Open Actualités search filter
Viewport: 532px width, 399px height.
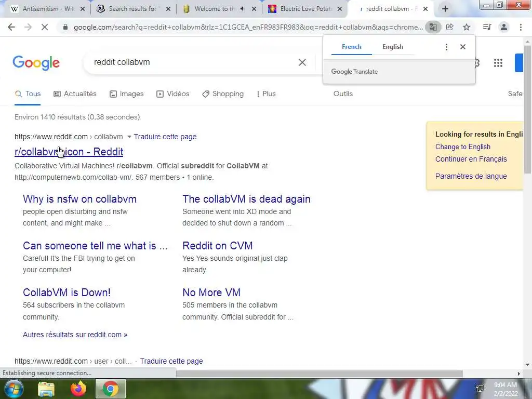pyautogui.click(x=75, y=94)
